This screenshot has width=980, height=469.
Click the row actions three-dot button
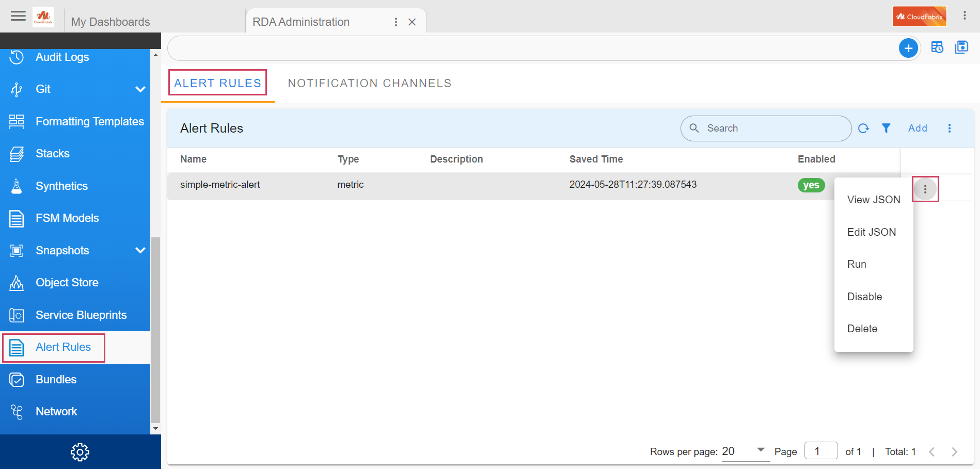[x=925, y=189]
